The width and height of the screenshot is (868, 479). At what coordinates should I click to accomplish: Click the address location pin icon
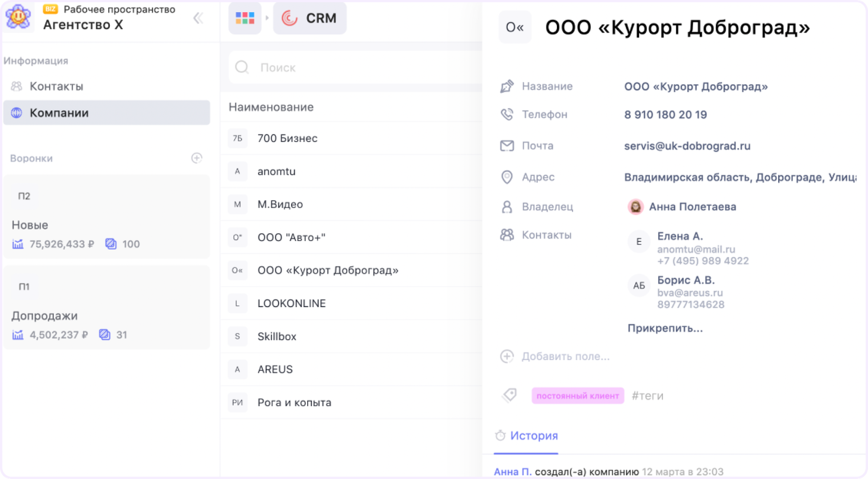coord(506,177)
